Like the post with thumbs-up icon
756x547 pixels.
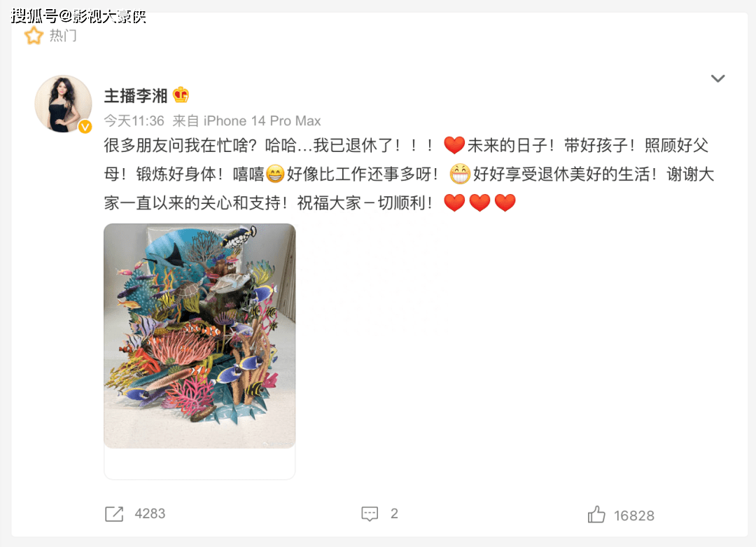click(596, 514)
